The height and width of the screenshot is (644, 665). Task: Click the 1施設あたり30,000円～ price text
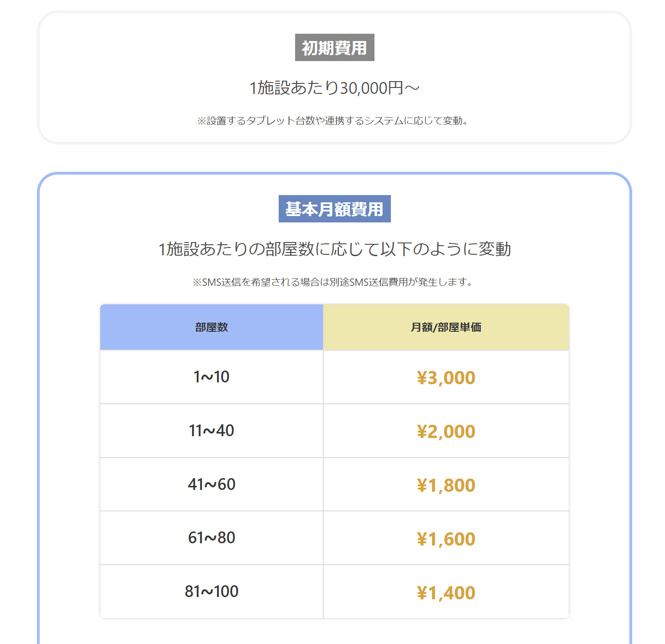(334, 88)
